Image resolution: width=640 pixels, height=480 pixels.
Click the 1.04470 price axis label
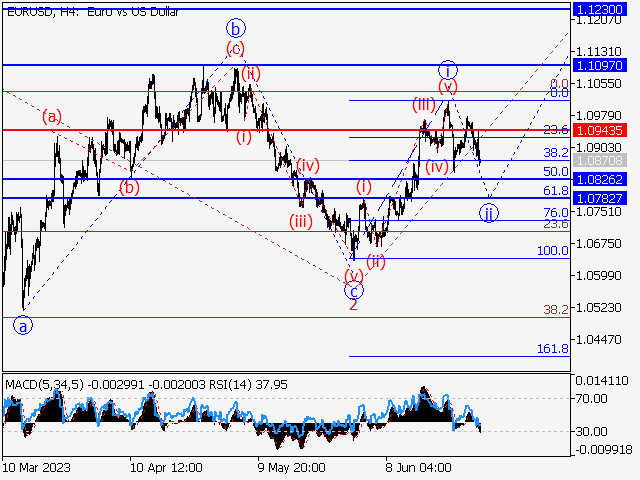tap(598, 339)
